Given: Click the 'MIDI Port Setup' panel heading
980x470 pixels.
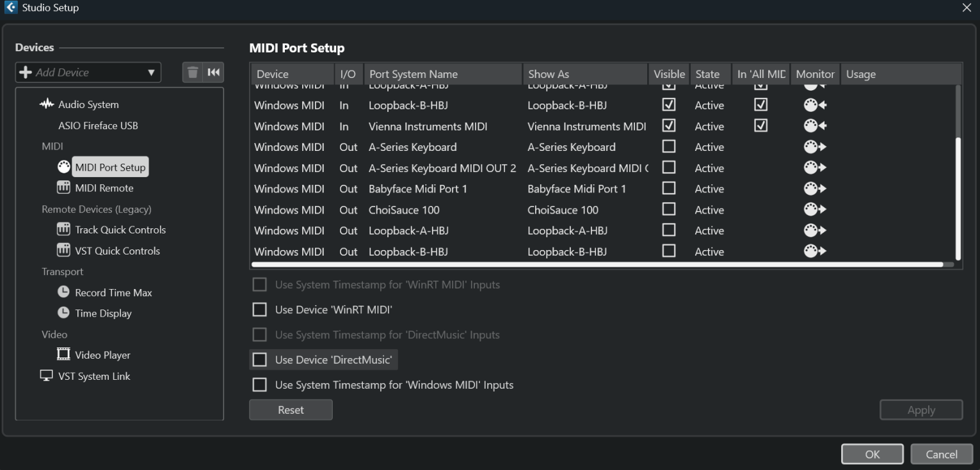Looking at the screenshot, I should click(x=296, y=48).
